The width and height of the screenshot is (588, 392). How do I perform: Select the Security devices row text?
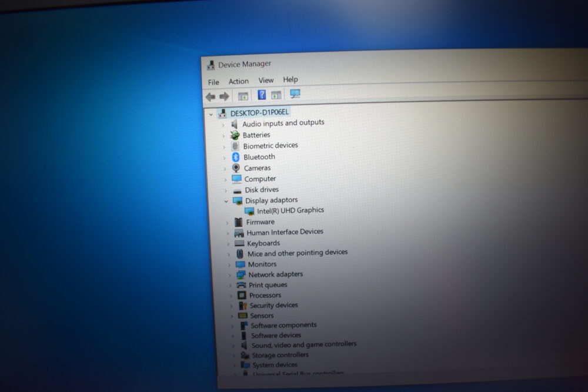pos(274,305)
